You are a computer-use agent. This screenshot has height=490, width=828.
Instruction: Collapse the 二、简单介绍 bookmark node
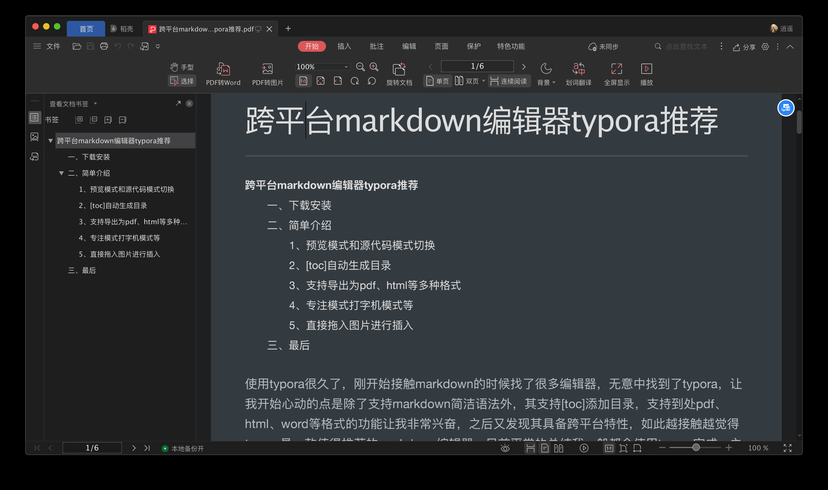point(61,173)
